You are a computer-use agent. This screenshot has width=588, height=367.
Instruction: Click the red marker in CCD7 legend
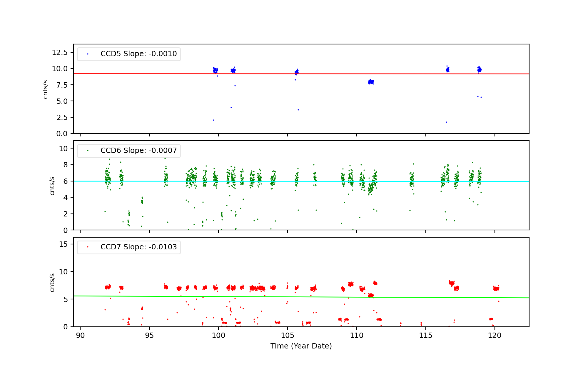(x=88, y=247)
